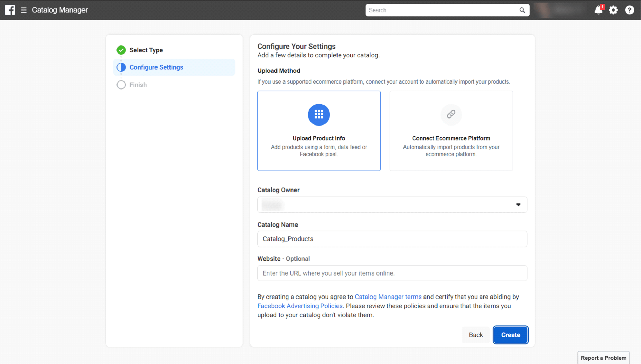This screenshot has width=641, height=364.
Task: Click the Upload Product Info icon
Action: click(319, 115)
